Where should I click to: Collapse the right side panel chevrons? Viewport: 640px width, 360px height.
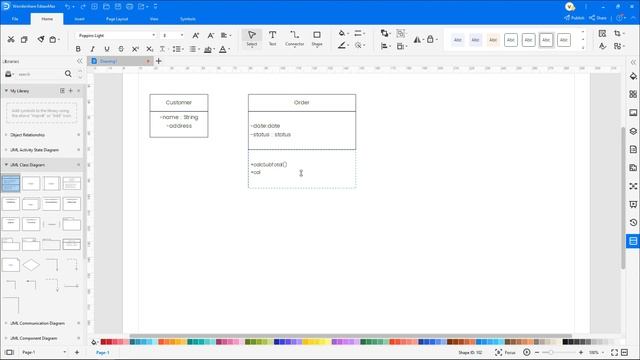tap(633, 62)
